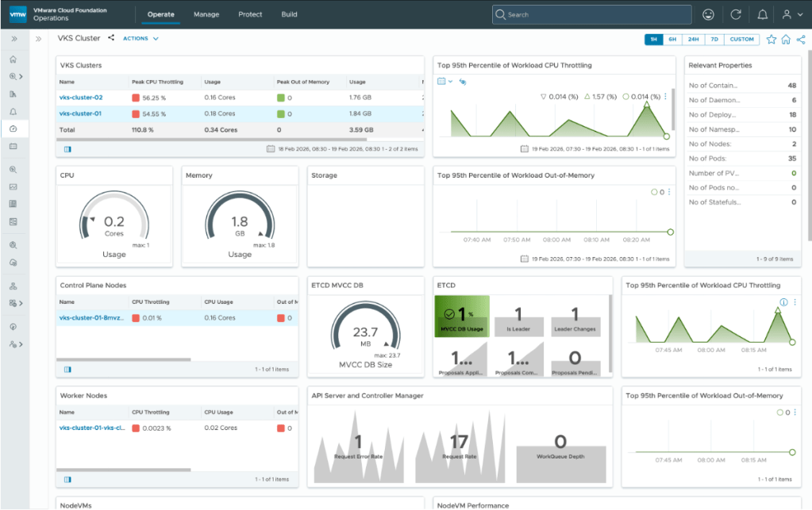The width and height of the screenshot is (812, 510).
Task: Click the Request Error Rate metric
Action: [358, 447]
